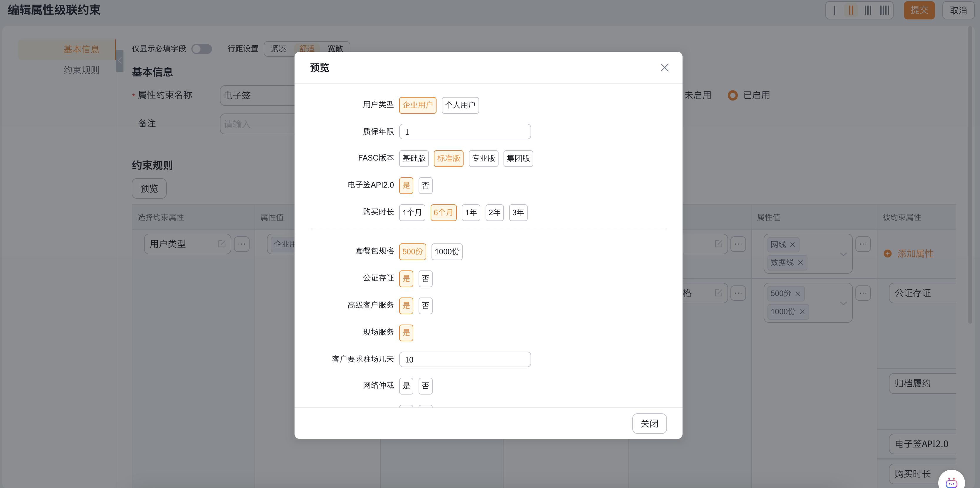Select 个人用户 in the preview dialog
This screenshot has height=488, width=980.
tap(460, 105)
